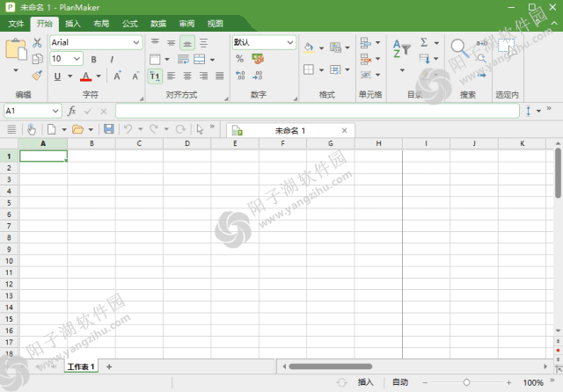Click into the formula edit field

pos(318,111)
